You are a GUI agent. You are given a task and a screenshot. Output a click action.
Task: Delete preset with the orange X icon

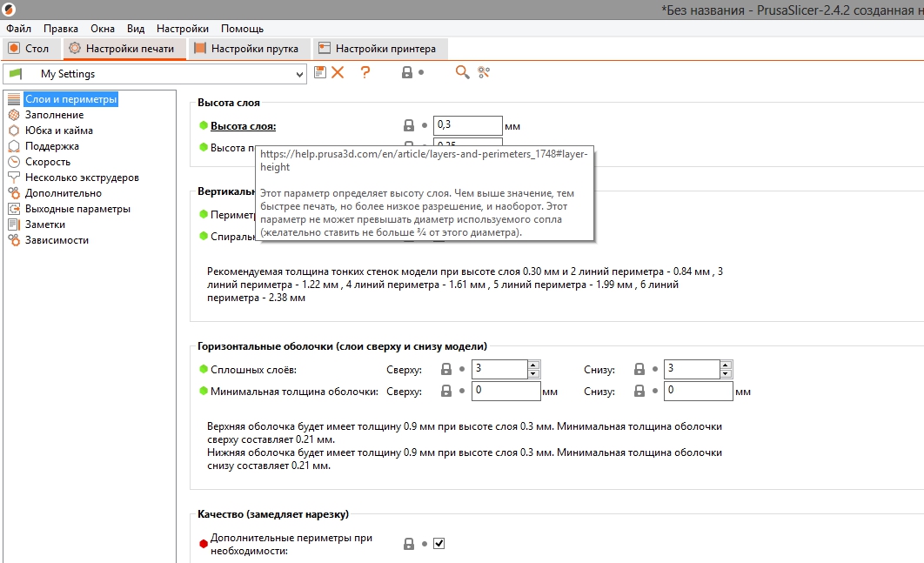(338, 72)
